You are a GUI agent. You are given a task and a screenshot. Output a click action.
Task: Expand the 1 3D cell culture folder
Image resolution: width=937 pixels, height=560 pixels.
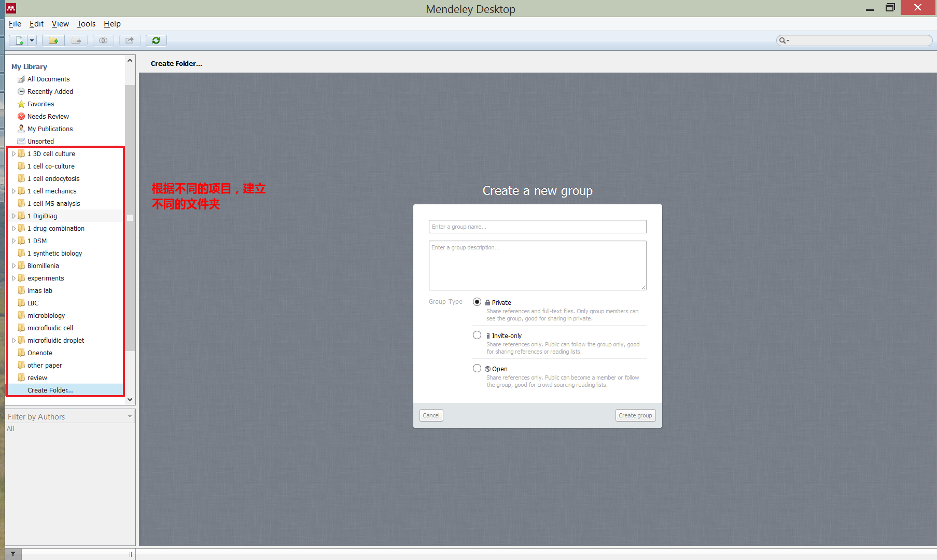(14, 153)
